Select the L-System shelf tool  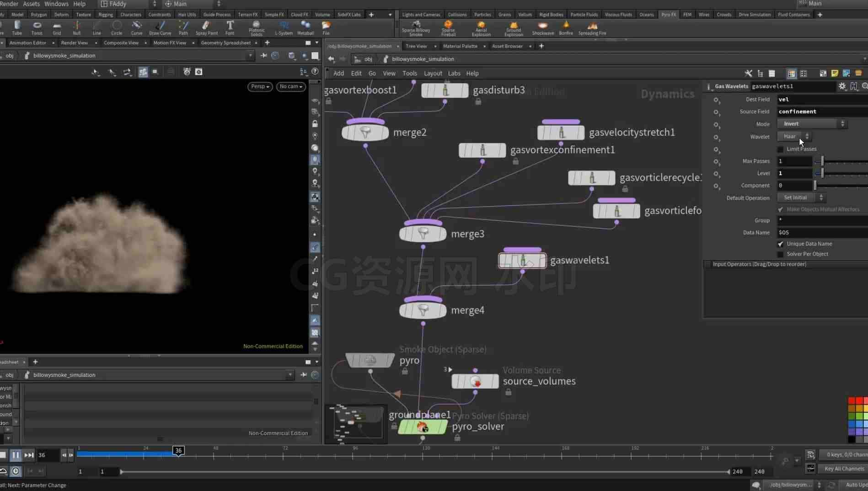284,28
